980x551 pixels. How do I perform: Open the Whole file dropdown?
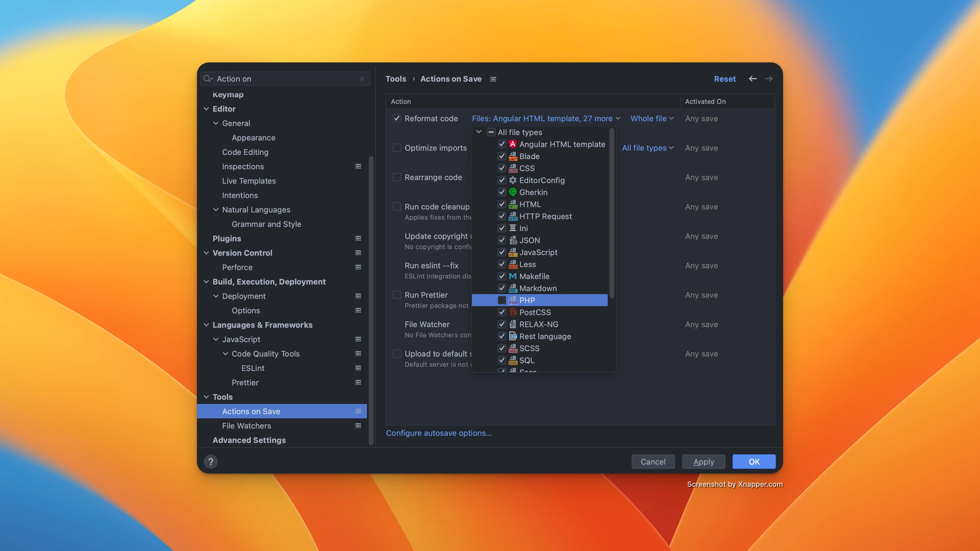coord(652,118)
